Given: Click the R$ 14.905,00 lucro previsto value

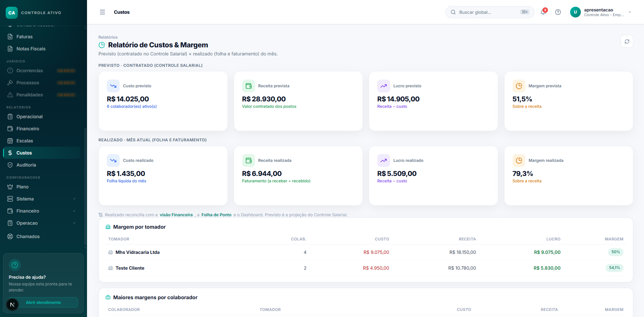Looking at the screenshot, I should pyautogui.click(x=398, y=99).
